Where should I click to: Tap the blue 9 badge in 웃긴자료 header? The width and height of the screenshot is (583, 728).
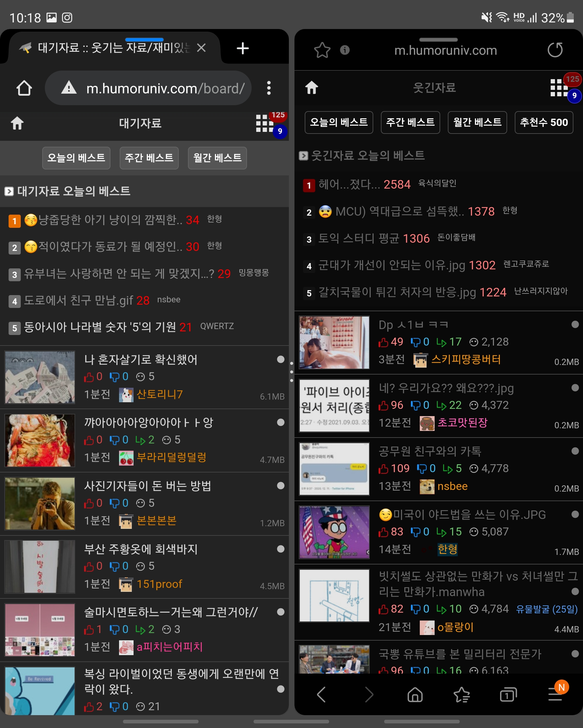574,96
